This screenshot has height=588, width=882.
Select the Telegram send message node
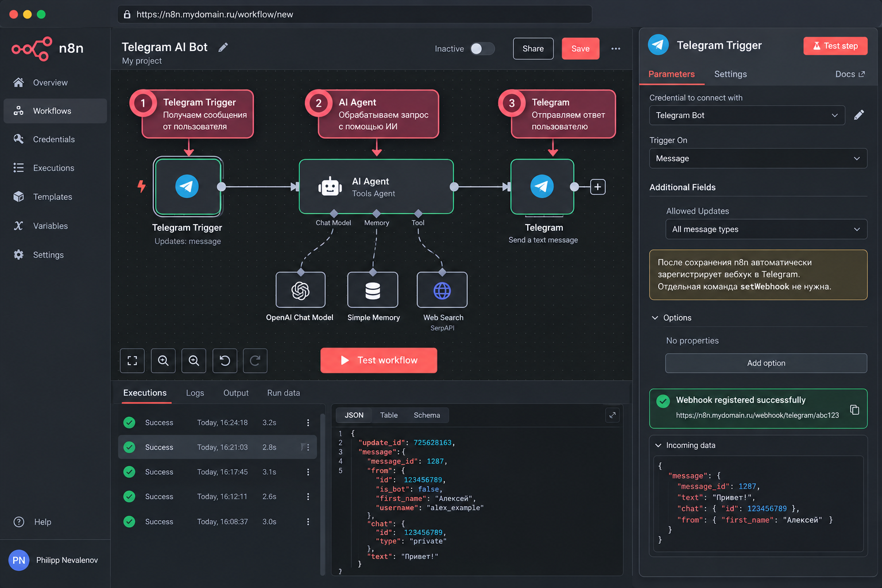click(x=542, y=187)
